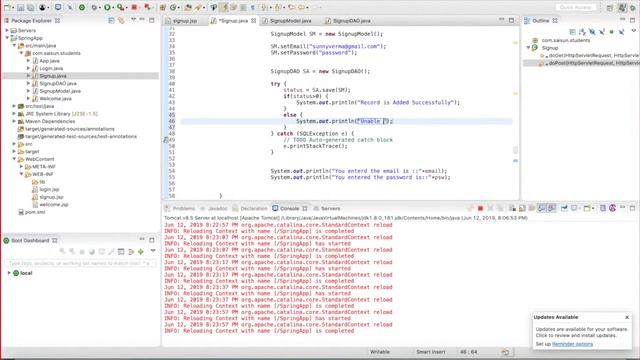
Task: Click the Run Last Tool toolbar icon
Action: [x=120, y=7]
